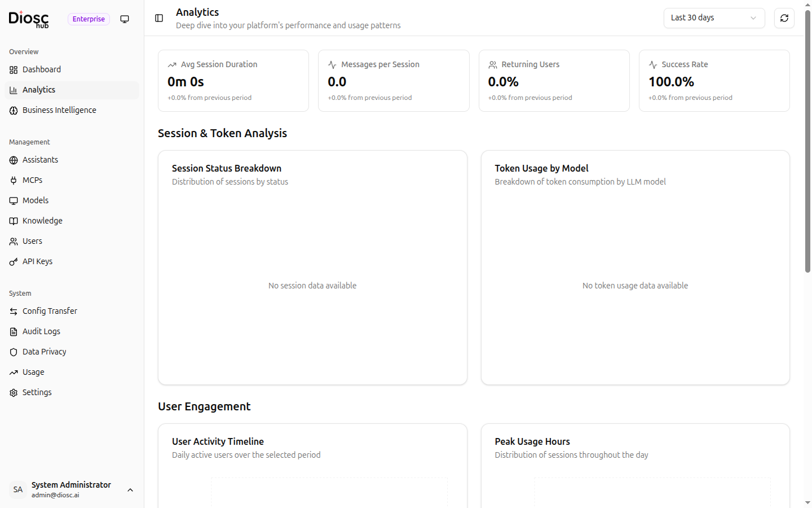812x508 pixels.
Task: Open Dashboard from the sidebar
Action: [72, 70]
